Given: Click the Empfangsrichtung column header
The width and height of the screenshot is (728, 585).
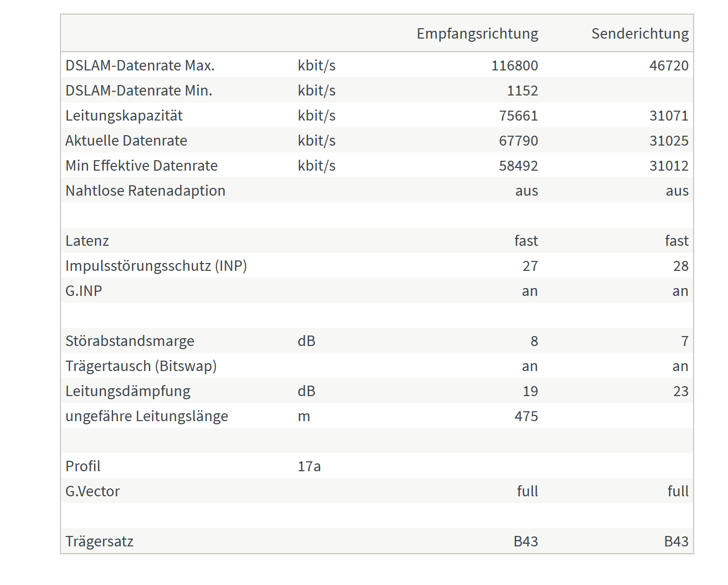Looking at the screenshot, I should (477, 33).
